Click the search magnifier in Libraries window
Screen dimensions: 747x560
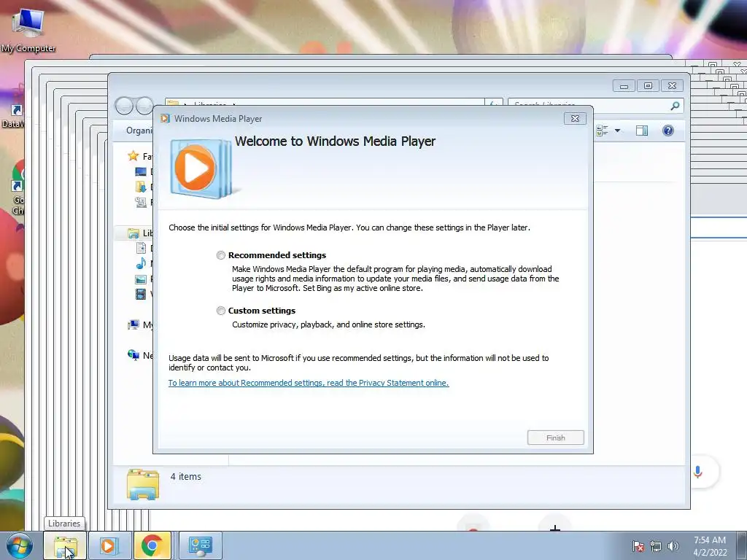click(x=675, y=106)
